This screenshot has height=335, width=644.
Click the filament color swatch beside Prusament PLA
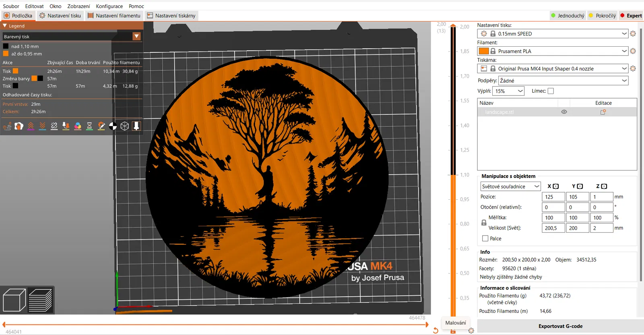(x=484, y=51)
